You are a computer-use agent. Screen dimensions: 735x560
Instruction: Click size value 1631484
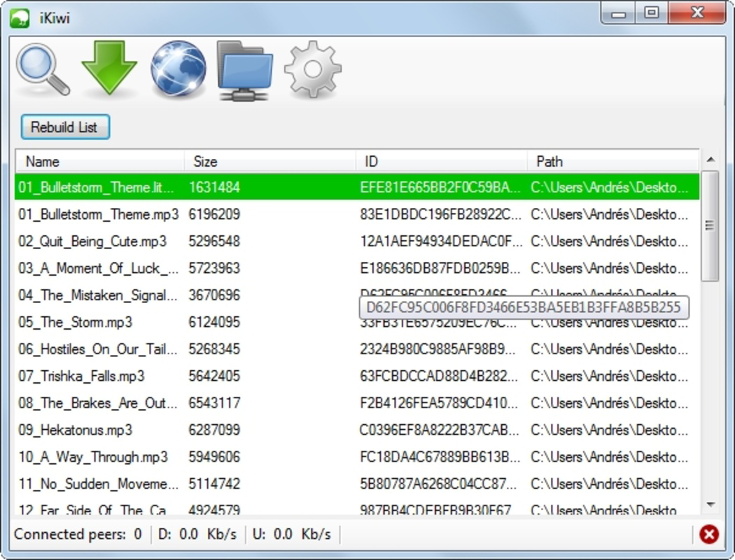[214, 188]
